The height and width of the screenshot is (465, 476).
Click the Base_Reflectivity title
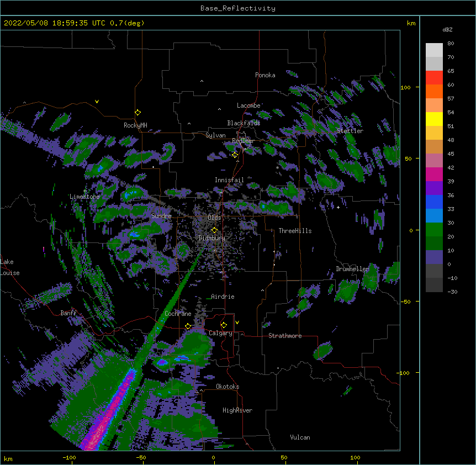[238, 8]
